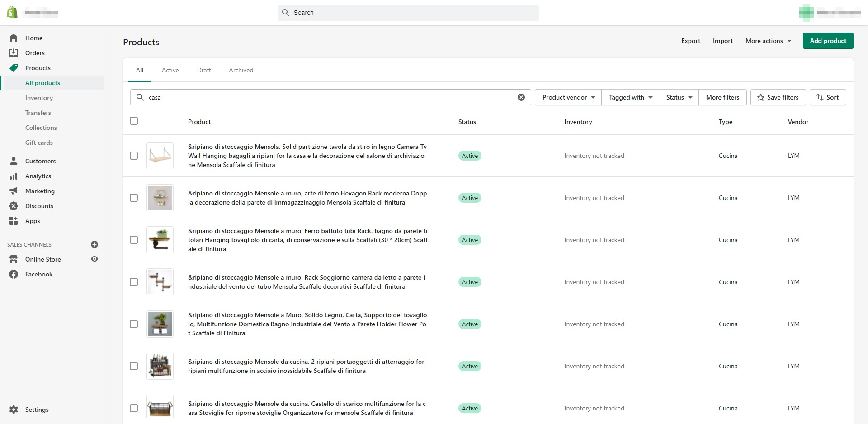This screenshot has height=424, width=868.
Task: Open the Customers section icon
Action: coord(14,161)
